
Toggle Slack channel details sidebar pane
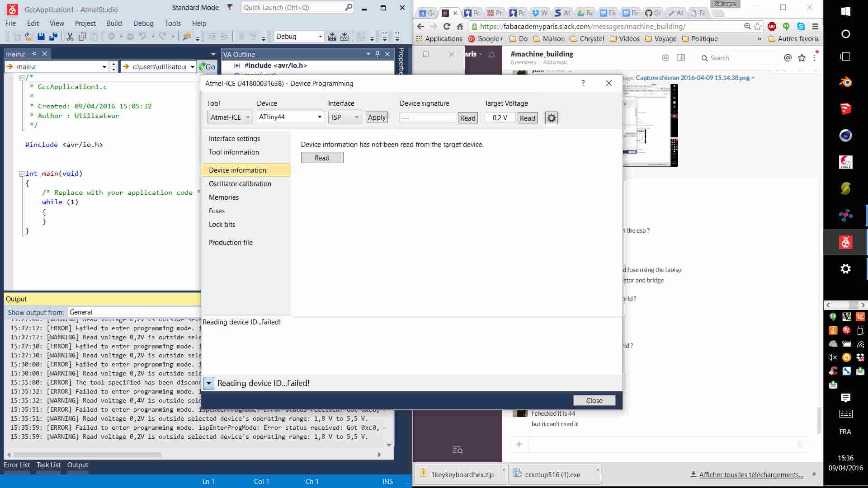click(x=680, y=58)
